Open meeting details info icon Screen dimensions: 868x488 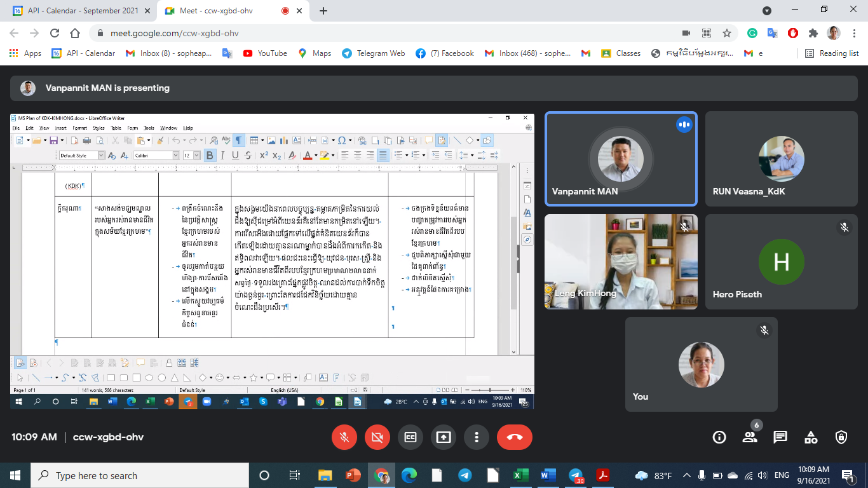[719, 437]
